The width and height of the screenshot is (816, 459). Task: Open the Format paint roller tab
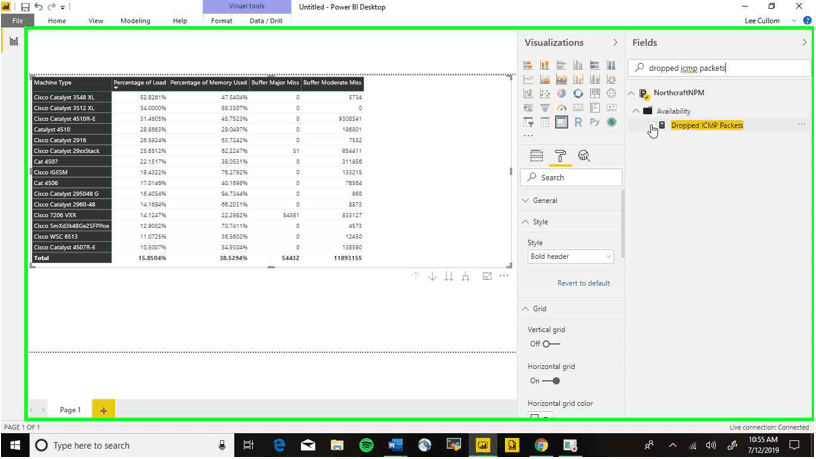click(x=560, y=156)
